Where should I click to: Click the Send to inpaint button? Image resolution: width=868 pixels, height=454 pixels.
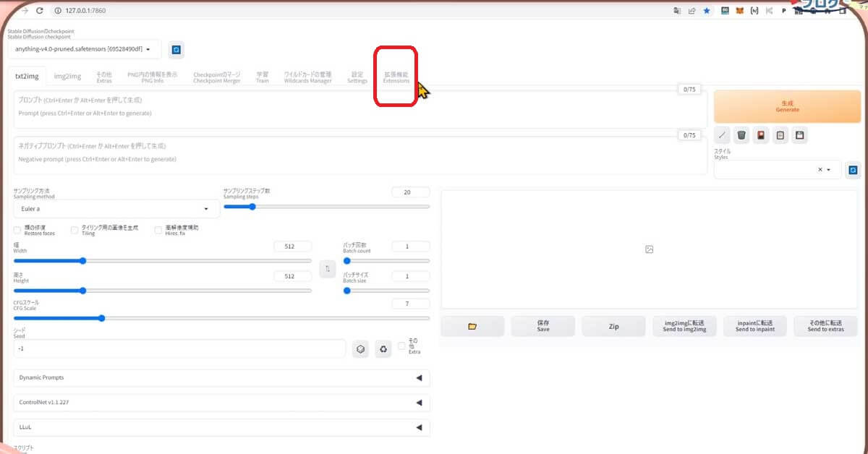tap(754, 327)
